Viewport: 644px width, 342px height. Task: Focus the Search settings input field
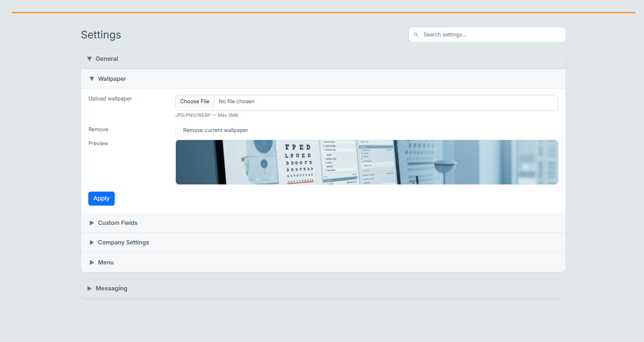[491, 35]
